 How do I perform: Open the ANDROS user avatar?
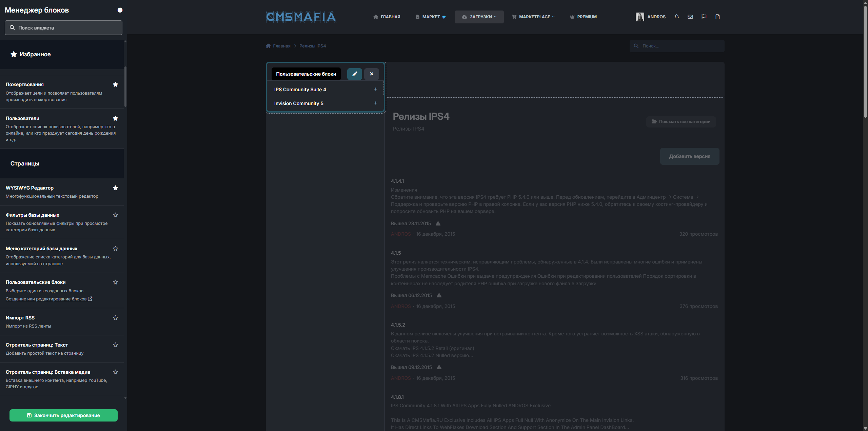[639, 17]
